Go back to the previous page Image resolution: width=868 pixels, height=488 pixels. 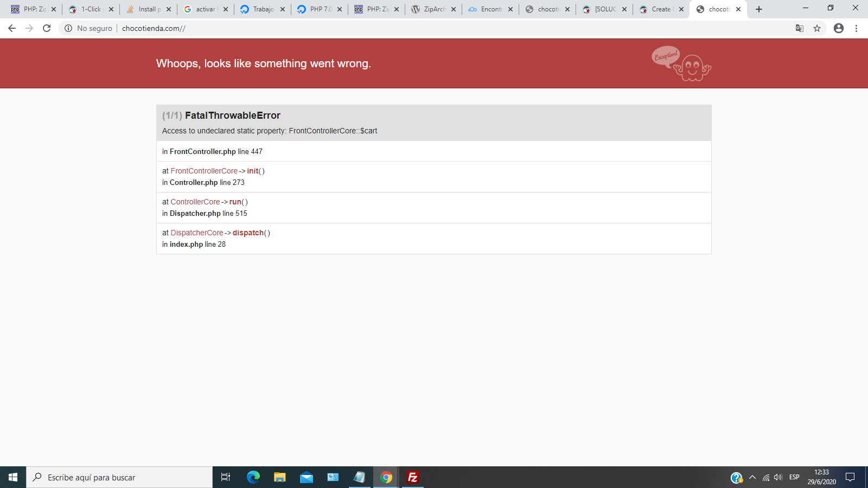tap(12, 28)
